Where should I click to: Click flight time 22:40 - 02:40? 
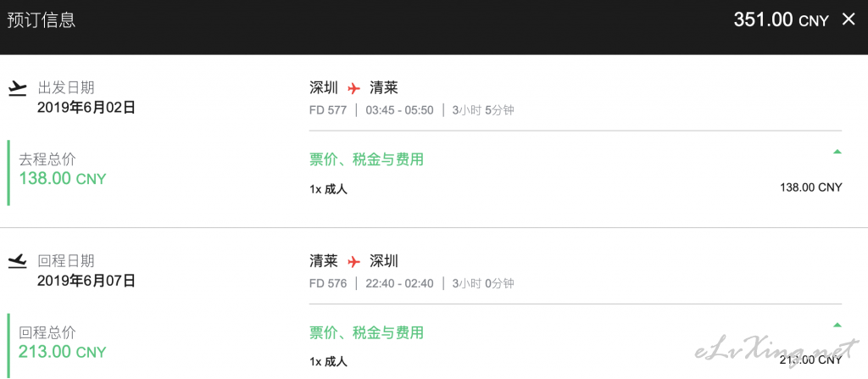pos(400,284)
